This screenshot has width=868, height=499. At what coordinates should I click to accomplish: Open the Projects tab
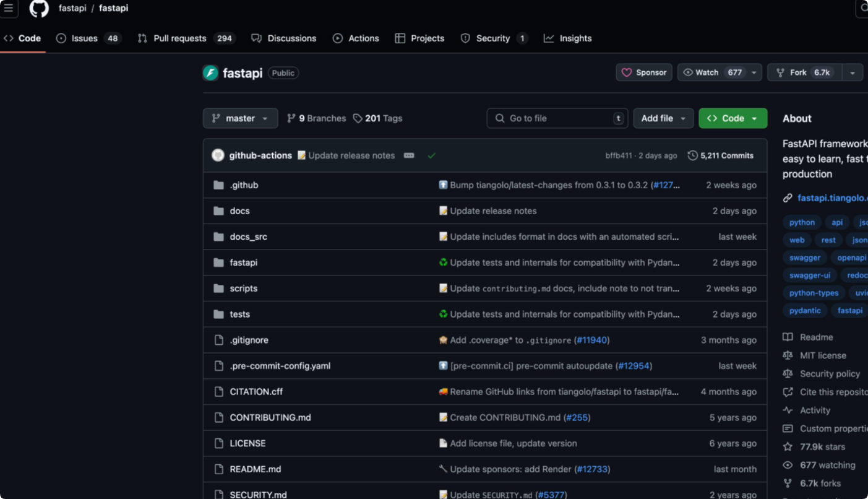coord(419,38)
